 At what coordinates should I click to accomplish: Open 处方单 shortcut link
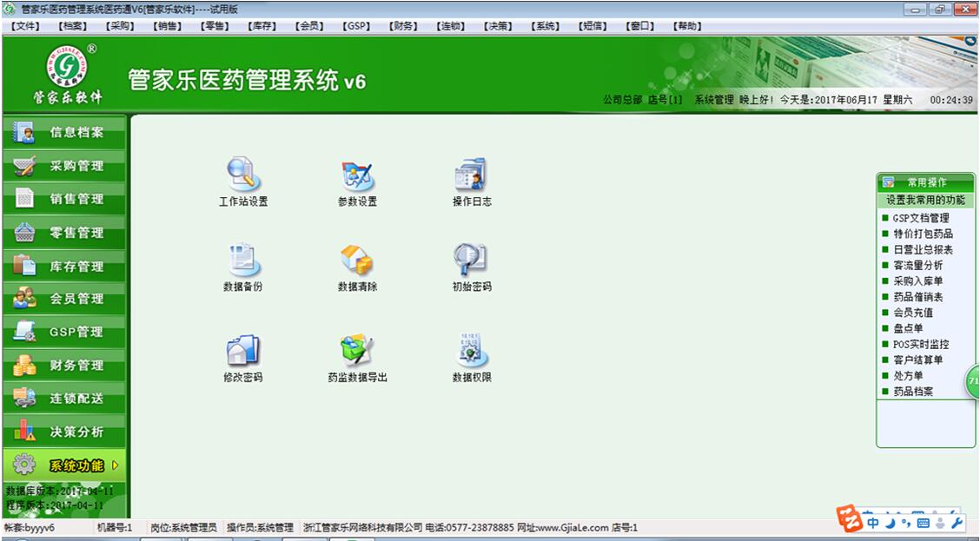pyautogui.click(x=908, y=375)
